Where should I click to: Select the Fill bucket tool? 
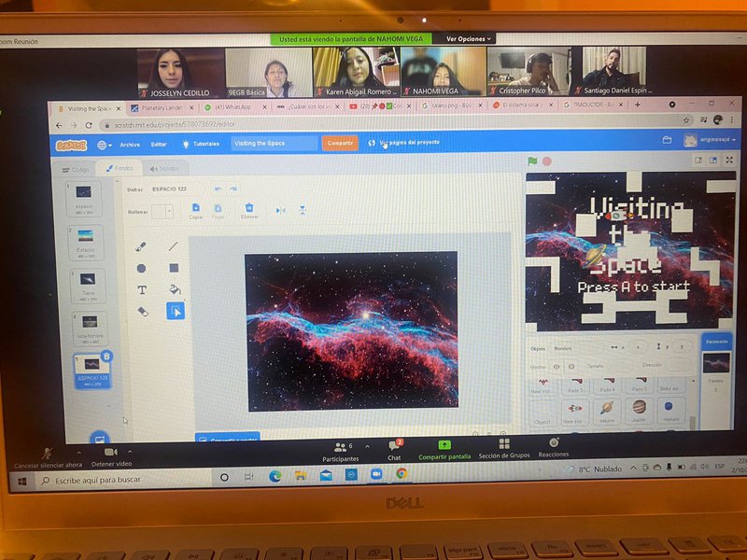(x=174, y=289)
